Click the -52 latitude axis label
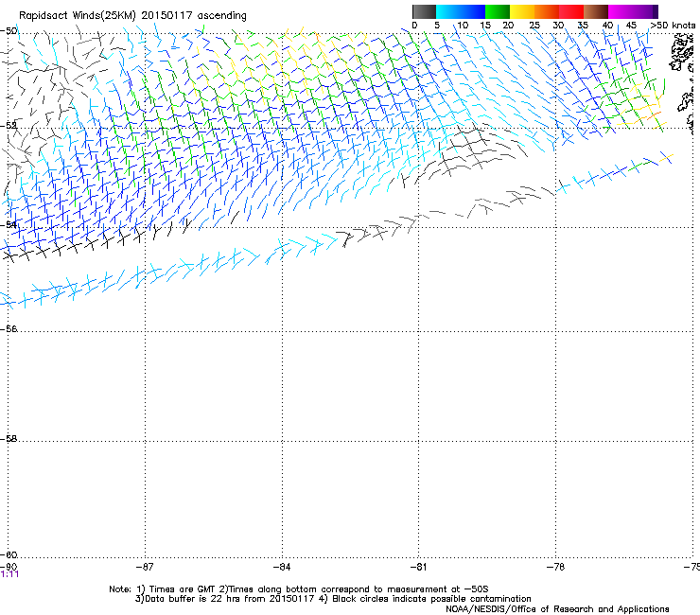 click(x=9, y=126)
